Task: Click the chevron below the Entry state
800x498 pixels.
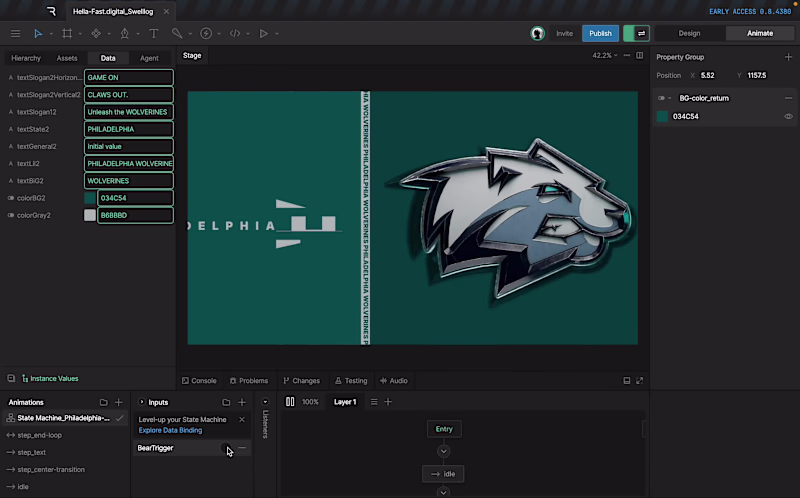Action: coord(443,452)
